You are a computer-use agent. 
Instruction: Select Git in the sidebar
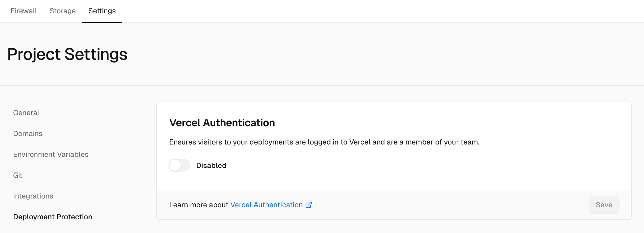click(x=18, y=175)
